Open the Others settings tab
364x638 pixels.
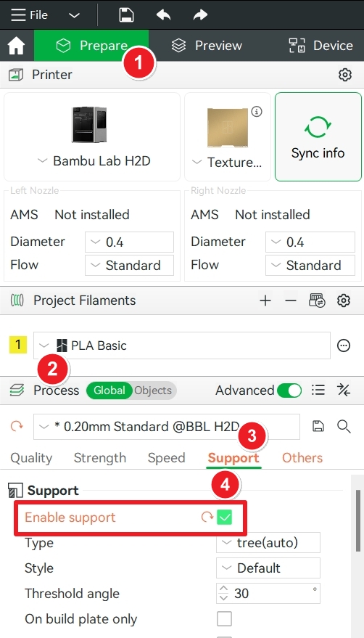click(302, 458)
